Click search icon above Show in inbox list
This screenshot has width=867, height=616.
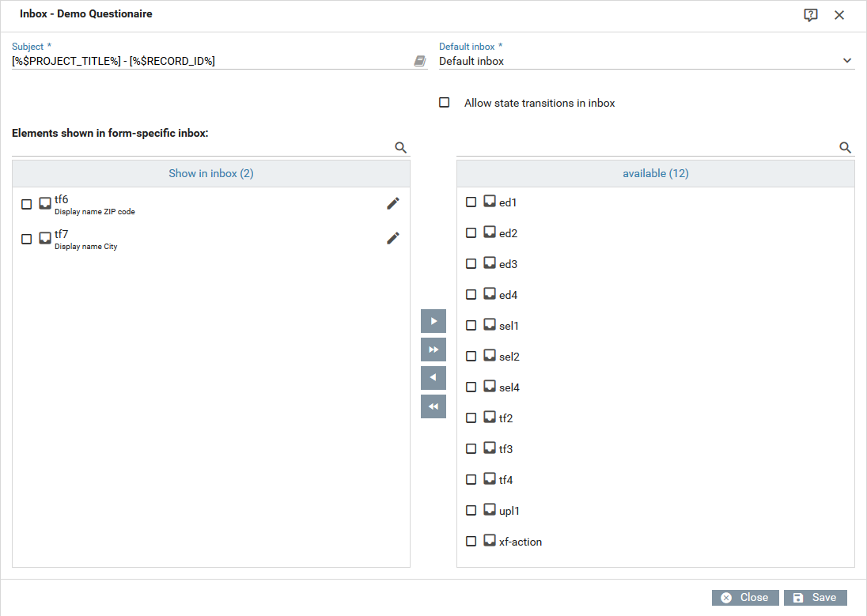(x=400, y=147)
